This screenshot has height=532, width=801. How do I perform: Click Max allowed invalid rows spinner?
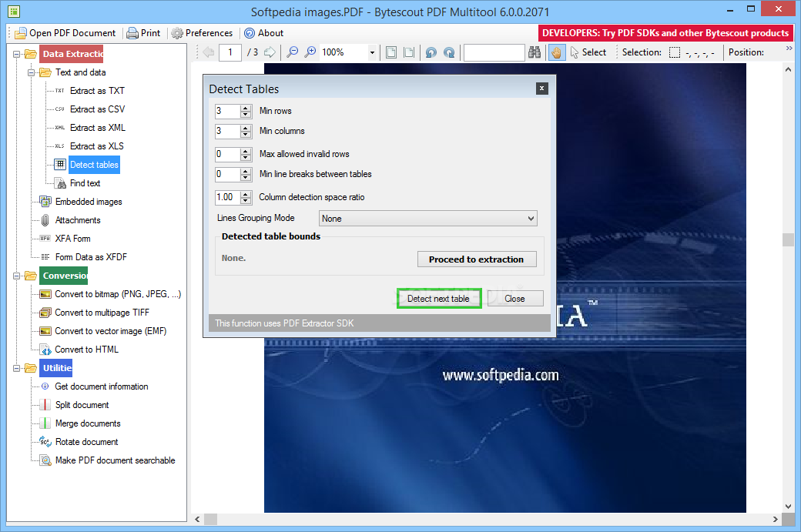click(246, 154)
